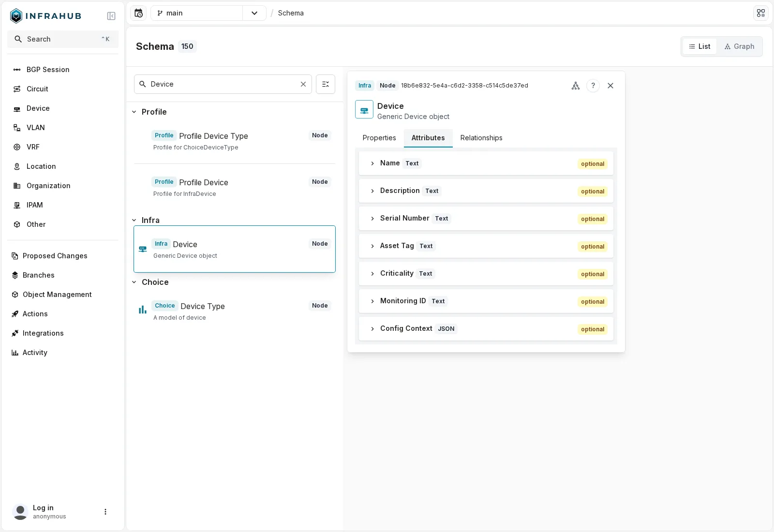Open user options three-dot menu
774x532 pixels.
[x=105, y=512]
